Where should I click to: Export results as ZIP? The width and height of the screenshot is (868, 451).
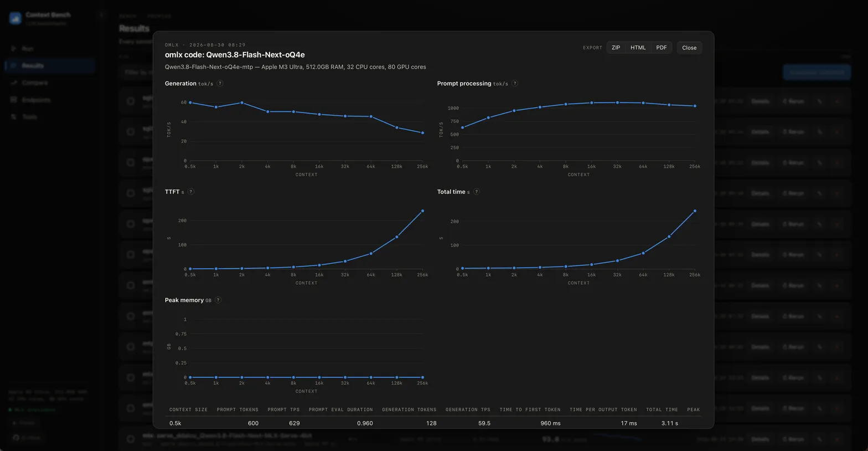coord(616,48)
